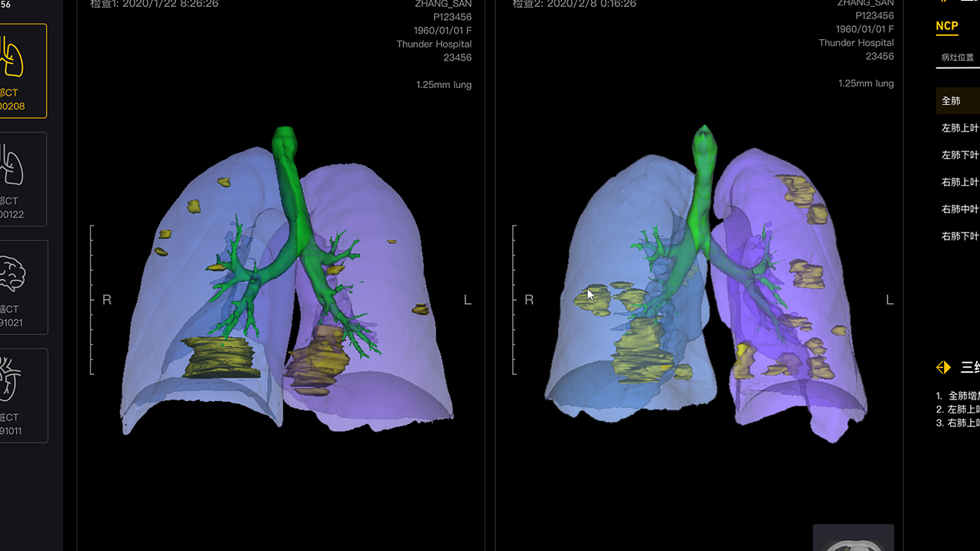Open the heart CT study icon

21,395
